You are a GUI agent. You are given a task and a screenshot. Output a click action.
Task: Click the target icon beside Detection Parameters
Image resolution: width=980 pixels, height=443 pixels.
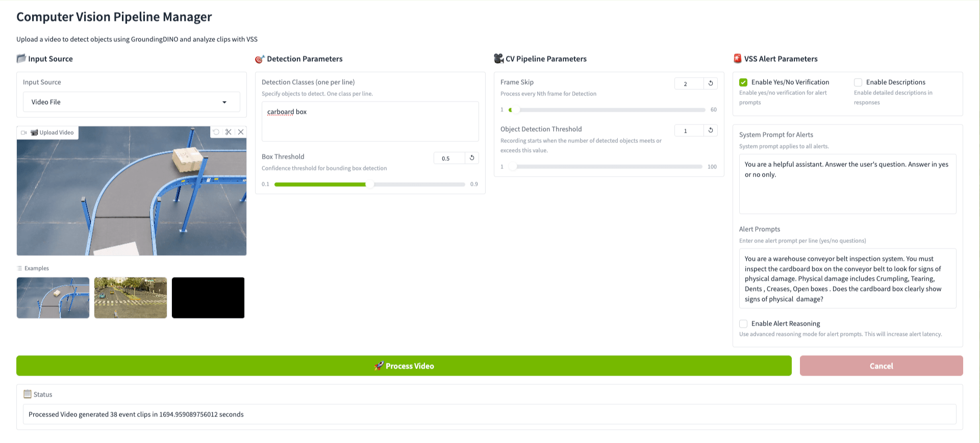coord(260,59)
